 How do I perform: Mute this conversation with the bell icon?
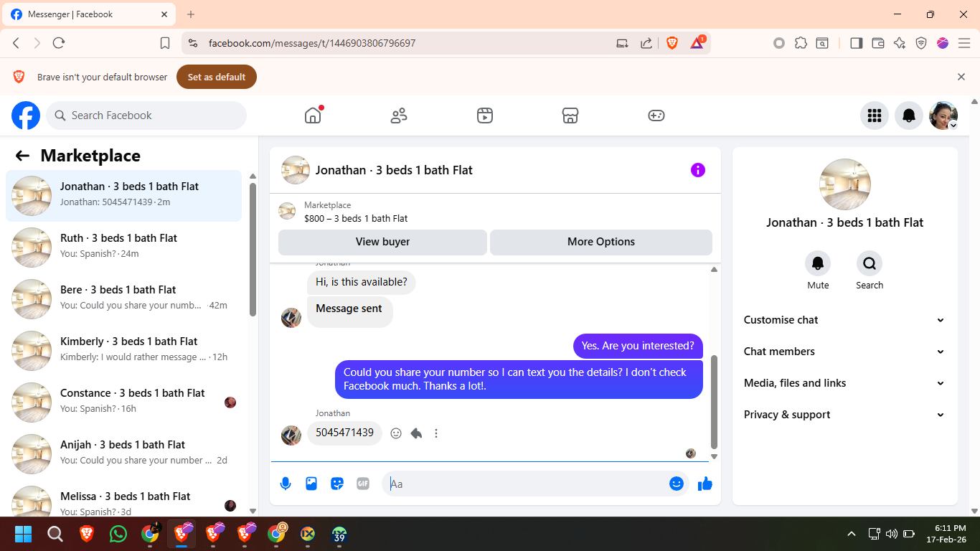[x=818, y=263]
